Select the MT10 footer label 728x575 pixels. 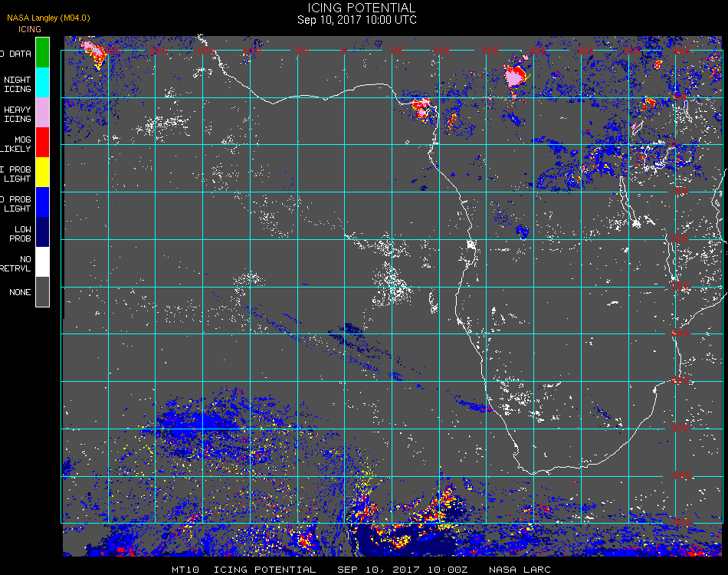185,570
